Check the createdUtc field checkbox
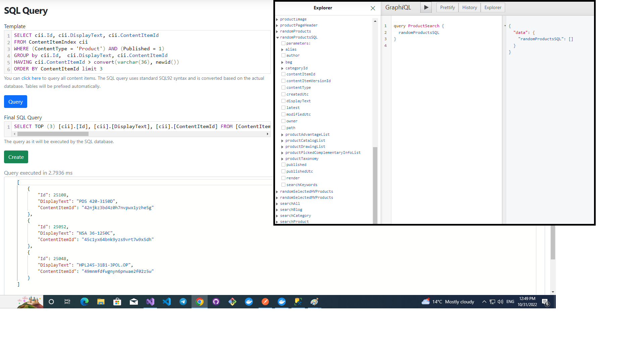The height and width of the screenshot is (362, 644). tap(283, 94)
